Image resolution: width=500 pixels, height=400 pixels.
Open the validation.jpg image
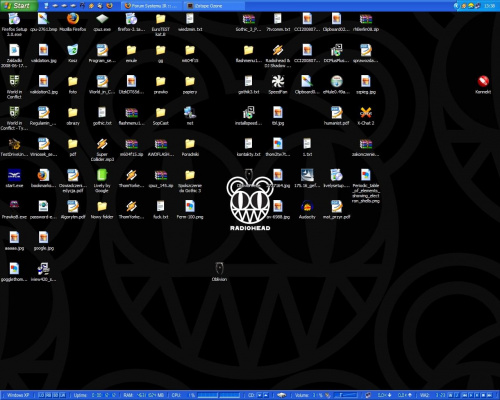[44, 54]
